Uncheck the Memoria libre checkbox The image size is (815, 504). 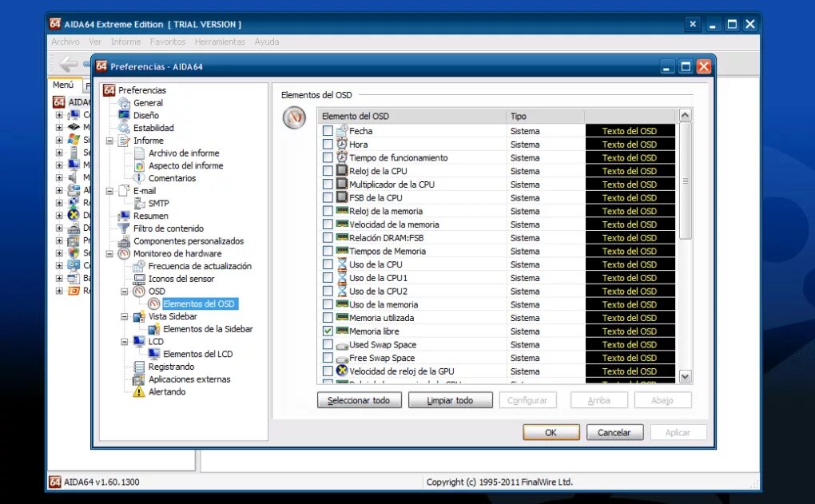point(328,331)
